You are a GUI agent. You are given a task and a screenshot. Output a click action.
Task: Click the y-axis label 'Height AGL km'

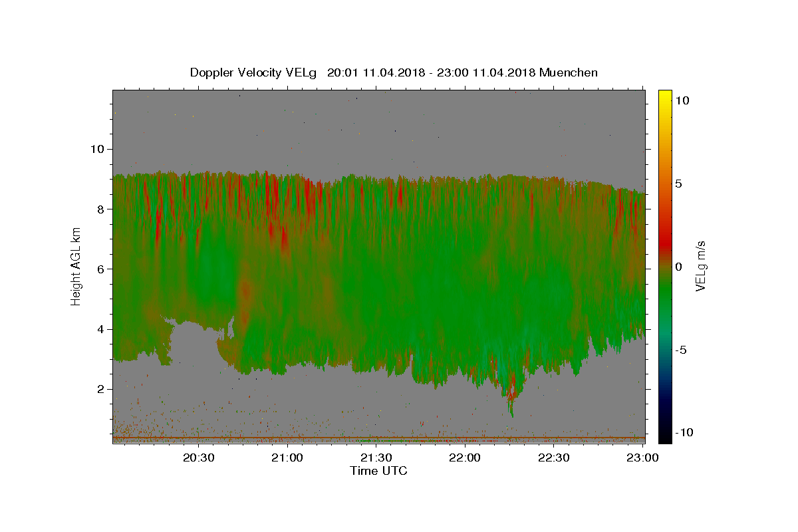point(76,265)
